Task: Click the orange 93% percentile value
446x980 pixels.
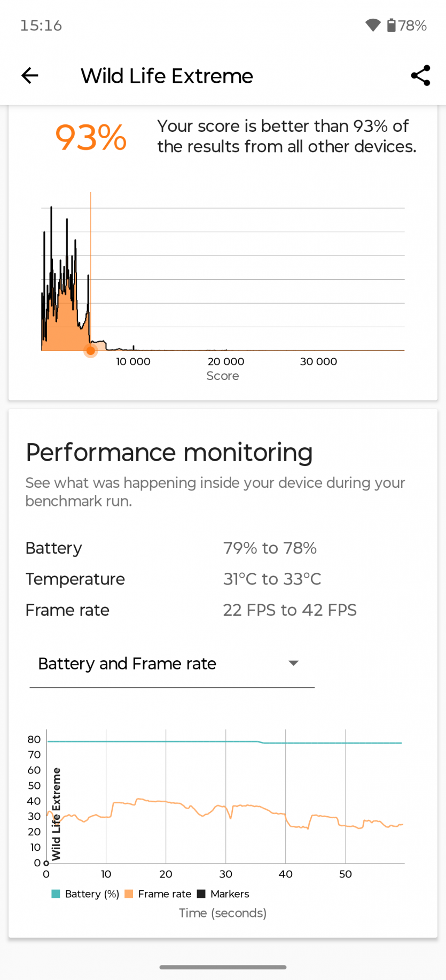Action: click(x=91, y=137)
